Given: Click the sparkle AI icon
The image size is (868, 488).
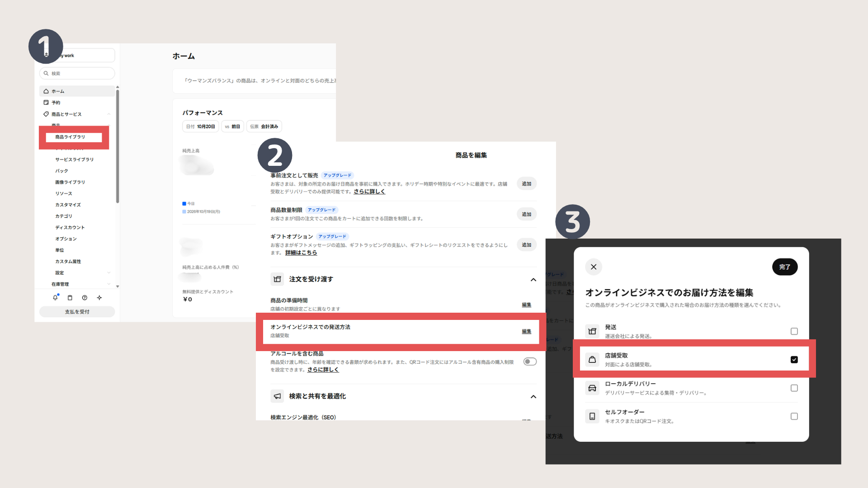Looking at the screenshot, I should pyautogui.click(x=99, y=298).
